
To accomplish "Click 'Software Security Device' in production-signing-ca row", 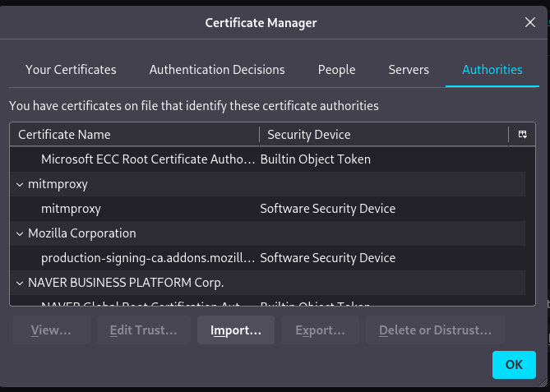I will point(327,258).
